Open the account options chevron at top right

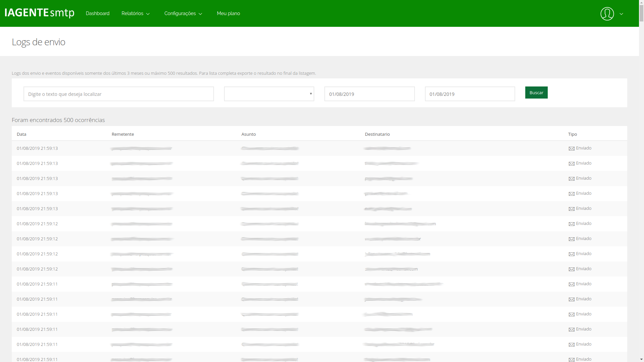coord(622,14)
